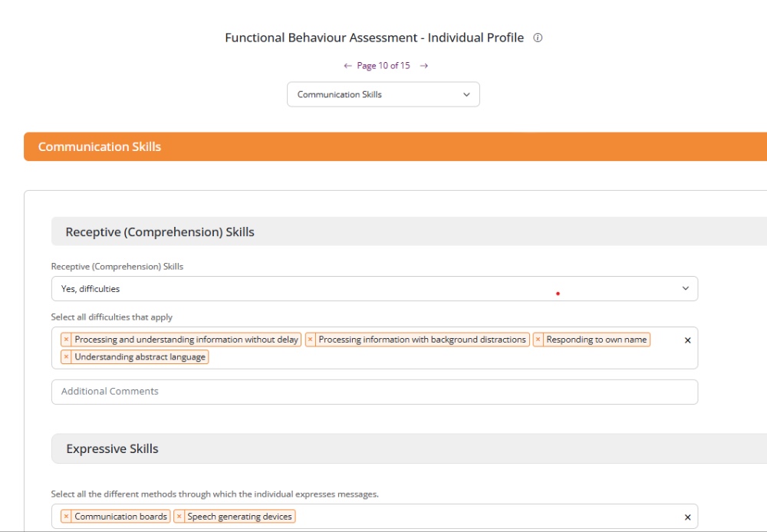767x532 pixels.
Task: Remove the "Processing information with background distractions" tag
Action: tap(310, 340)
